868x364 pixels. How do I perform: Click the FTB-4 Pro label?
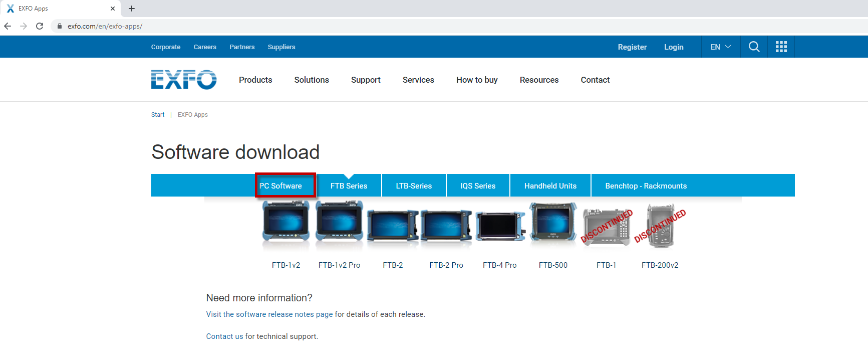[x=500, y=265]
